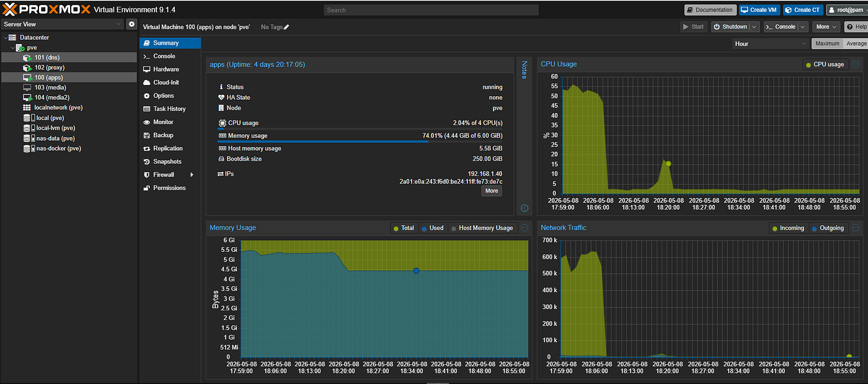Click the No Tags edit pencil

[286, 27]
